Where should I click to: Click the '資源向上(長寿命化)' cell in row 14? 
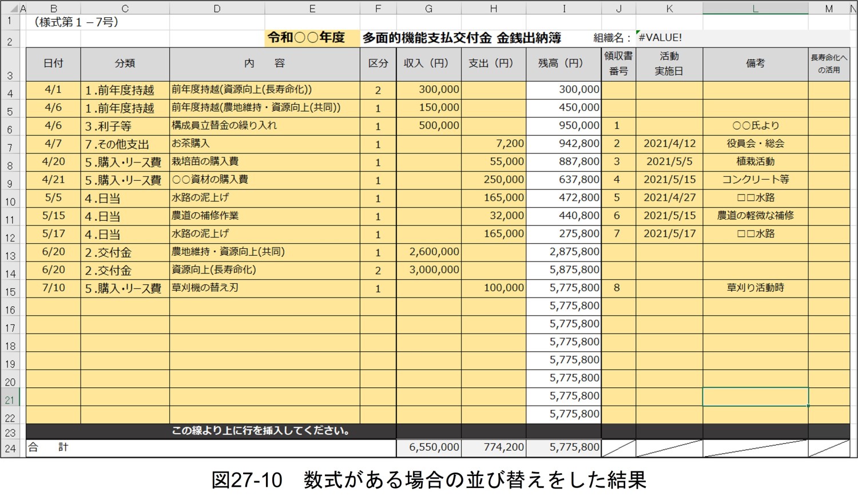265,270
